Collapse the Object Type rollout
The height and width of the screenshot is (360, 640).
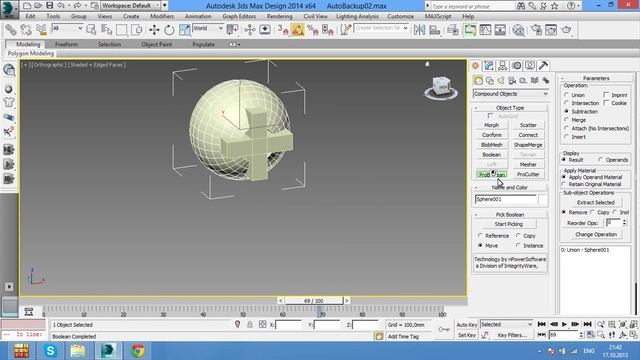point(510,108)
